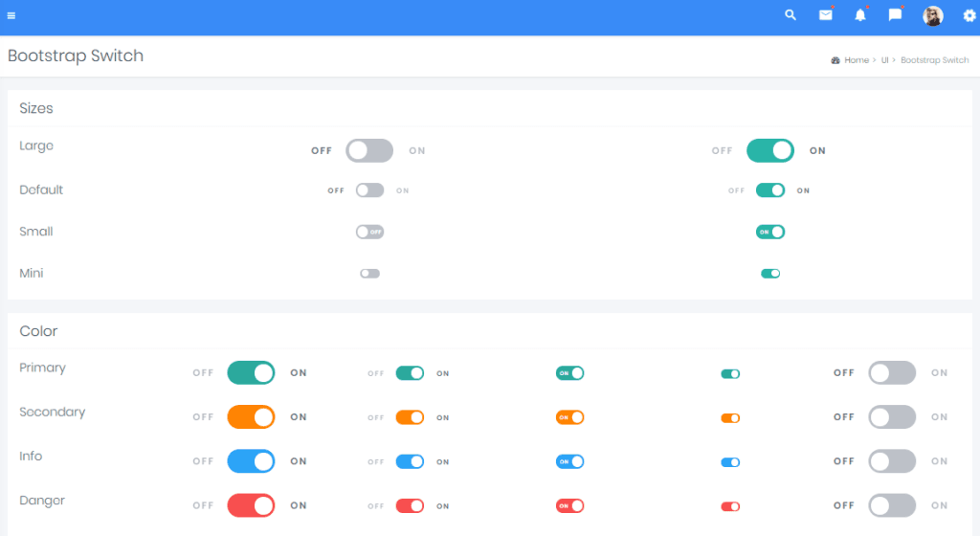
Task: Click the Bootstrap Switch page title
Action: (x=76, y=56)
